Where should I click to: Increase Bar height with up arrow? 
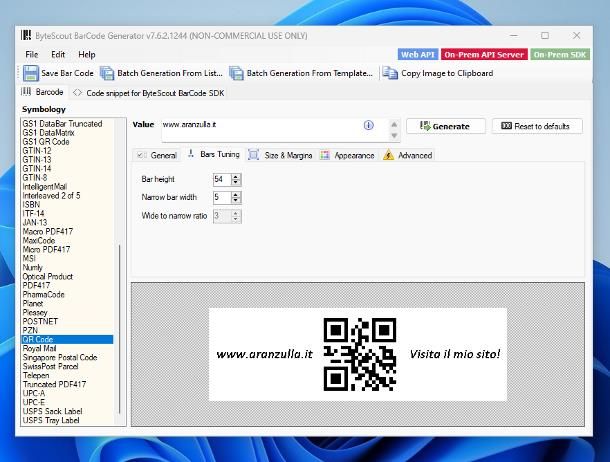click(x=236, y=177)
